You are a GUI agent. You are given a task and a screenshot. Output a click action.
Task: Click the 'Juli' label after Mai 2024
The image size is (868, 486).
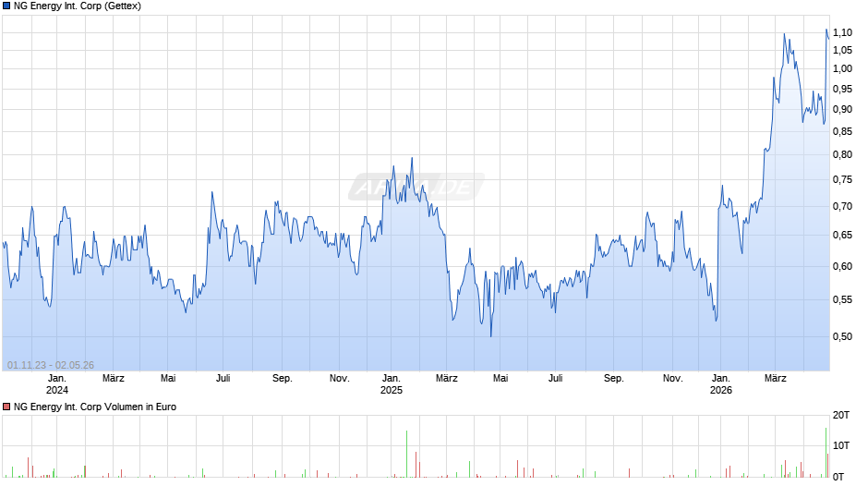point(223,378)
